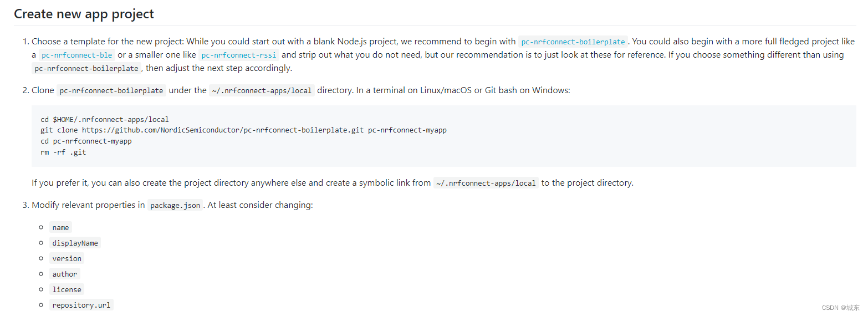This screenshot has width=868, height=316.
Task: Click pc-nrfconnect-boilerplate code after the word Clone
Action: [111, 90]
